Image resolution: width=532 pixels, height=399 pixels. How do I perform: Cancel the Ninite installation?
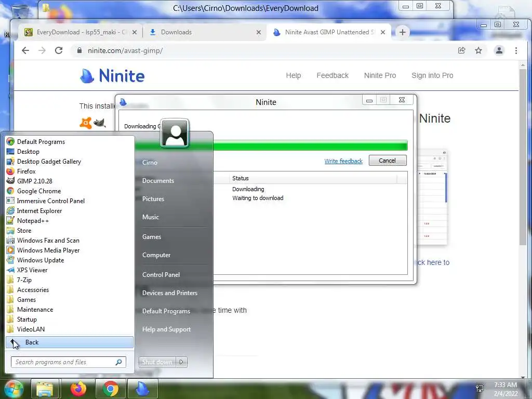[x=388, y=161]
